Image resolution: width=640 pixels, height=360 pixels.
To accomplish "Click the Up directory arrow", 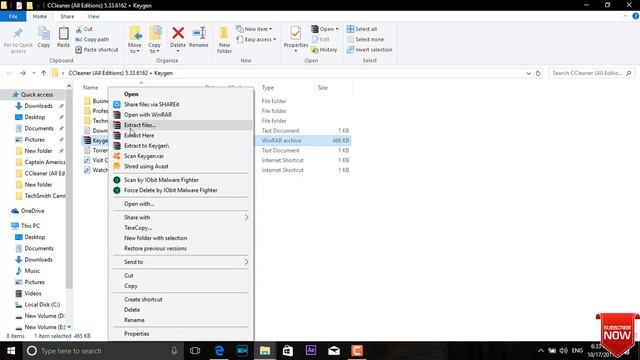I will pos(43,73).
